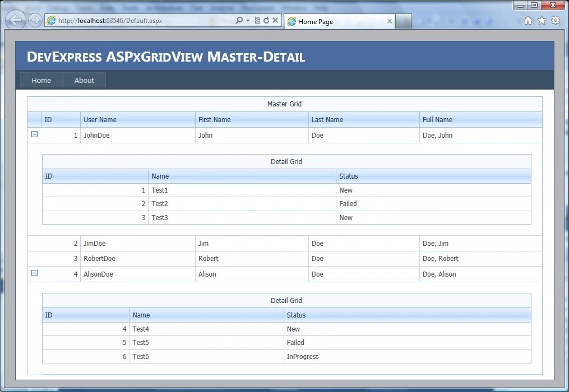
Task: Click the Test5 detail row name
Action: coord(206,343)
